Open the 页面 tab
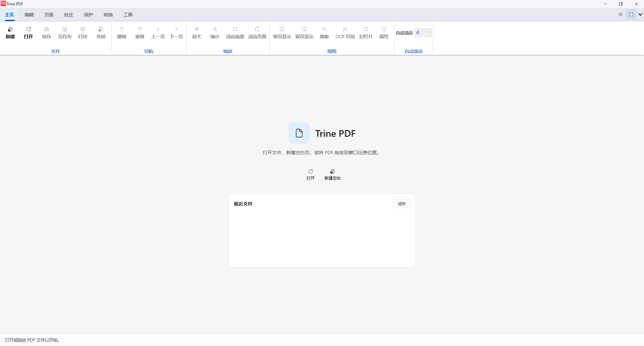This screenshot has height=346, width=644. 49,15
